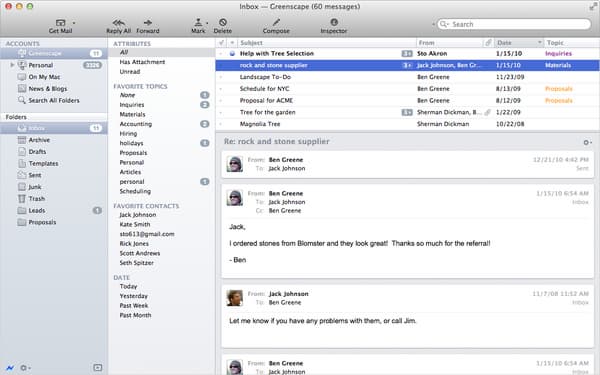600x375 pixels.
Task: Open the Trash folder icon
Action: (22, 199)
